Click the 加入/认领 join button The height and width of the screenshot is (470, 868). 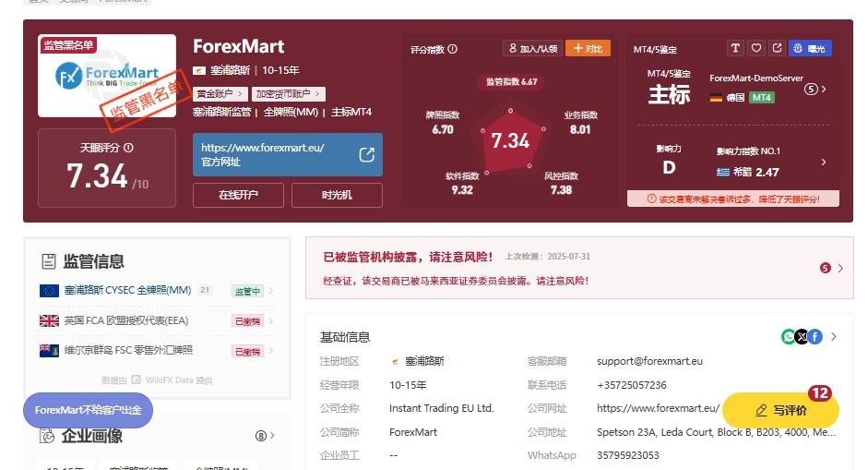tap(532, 48)
